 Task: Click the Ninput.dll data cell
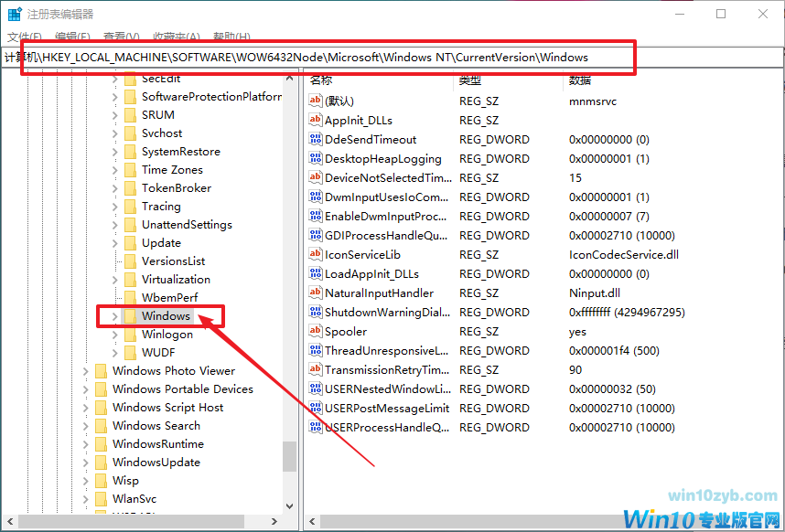595,293
